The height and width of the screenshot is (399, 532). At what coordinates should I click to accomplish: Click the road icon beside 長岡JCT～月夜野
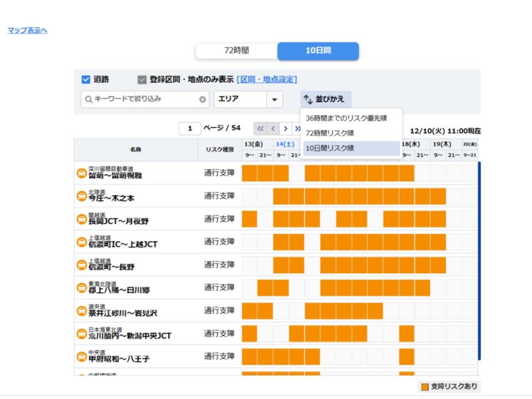[x=81, y=219]
